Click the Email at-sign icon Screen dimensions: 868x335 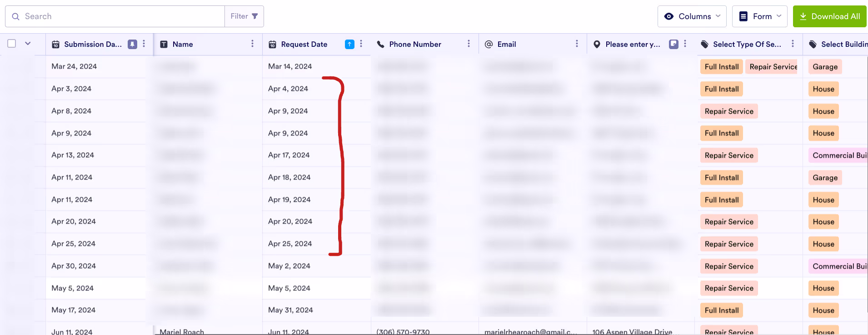click(x=489, y=44)
